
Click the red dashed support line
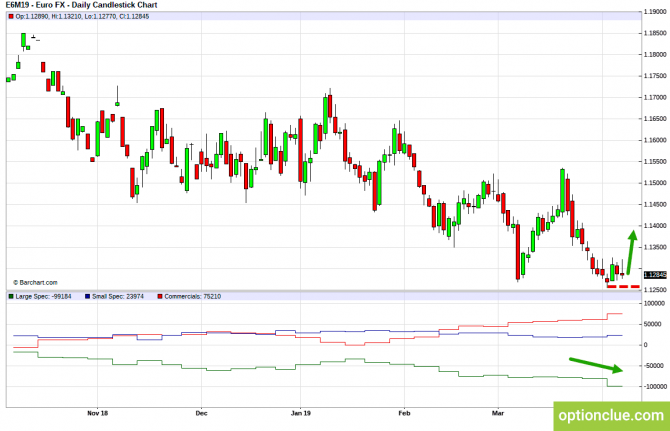click(623, 286)
